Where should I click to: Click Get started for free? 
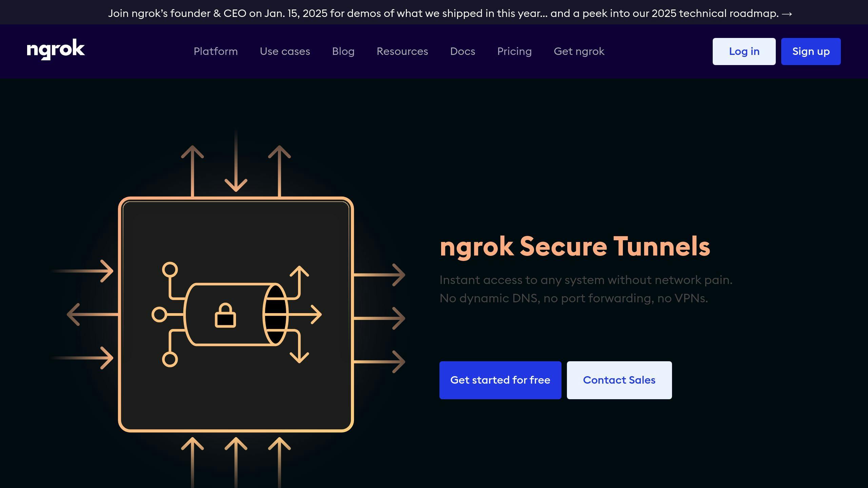500,380
